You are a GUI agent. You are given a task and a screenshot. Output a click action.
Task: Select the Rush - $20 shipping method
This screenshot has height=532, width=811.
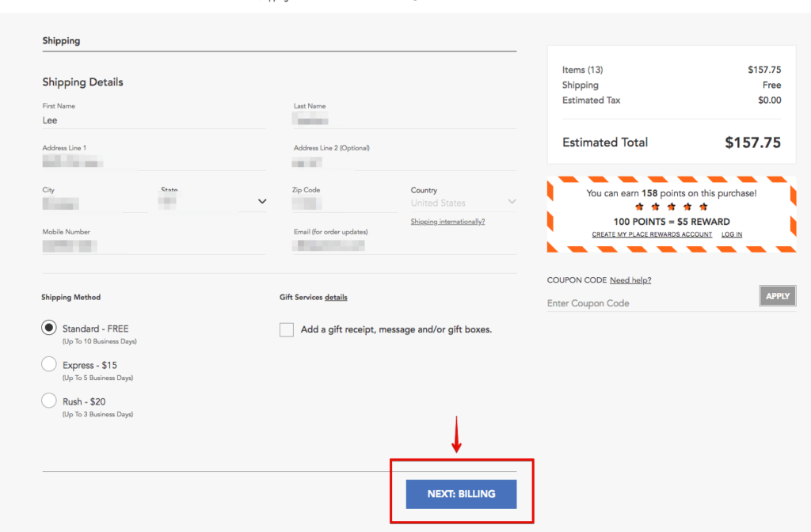pos(48,400)
